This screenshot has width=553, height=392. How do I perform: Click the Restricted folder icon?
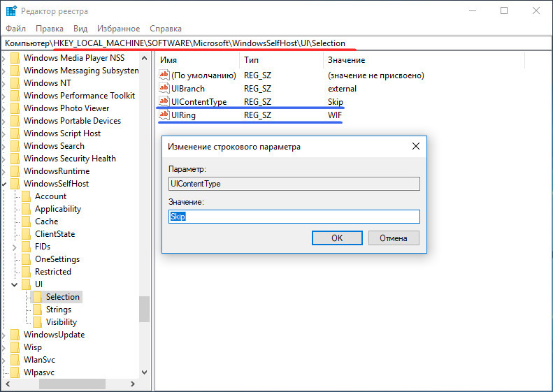pos(26,272)
